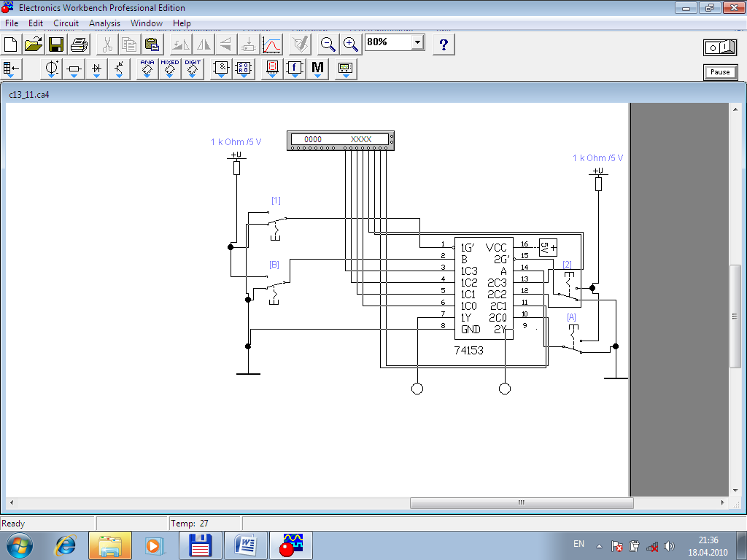Launch Internet Explorer from taskbar
The image size is (747, 560).
(66, 545)
